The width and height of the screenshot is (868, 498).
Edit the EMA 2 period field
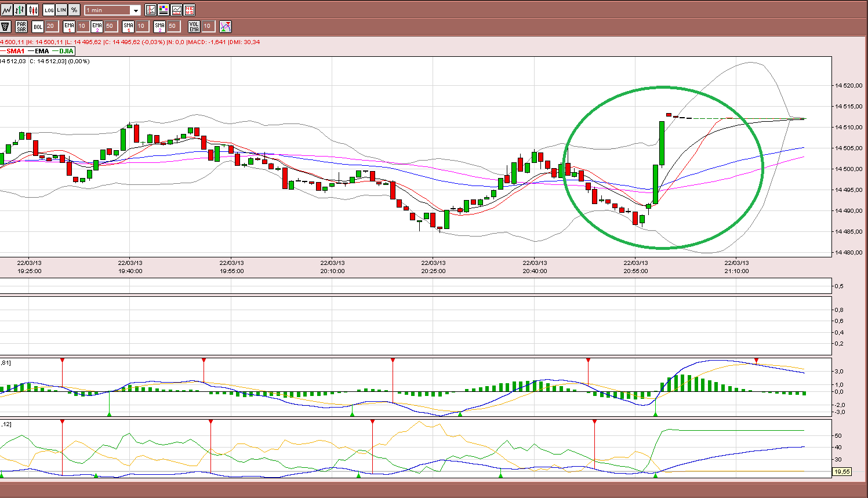110,26
